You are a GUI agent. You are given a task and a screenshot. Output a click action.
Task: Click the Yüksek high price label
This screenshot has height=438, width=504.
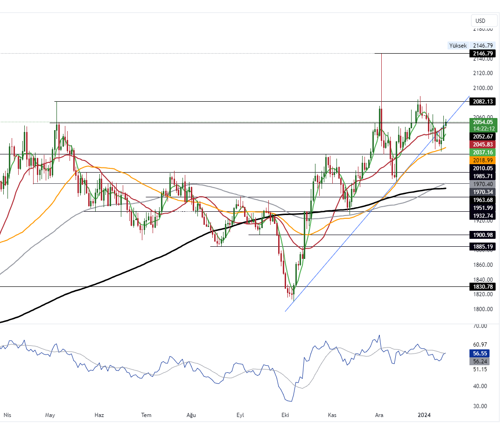coord(457,46)
